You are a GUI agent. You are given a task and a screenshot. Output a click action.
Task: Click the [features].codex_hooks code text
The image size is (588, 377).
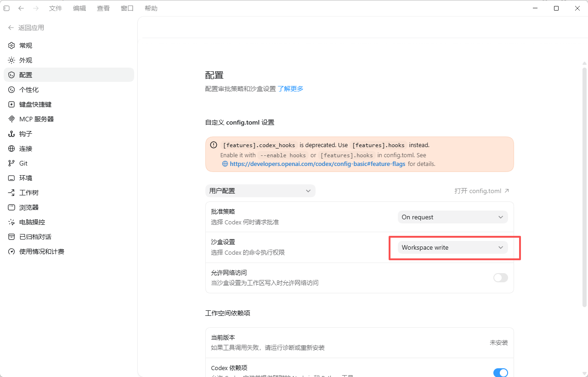coord(259,145)
